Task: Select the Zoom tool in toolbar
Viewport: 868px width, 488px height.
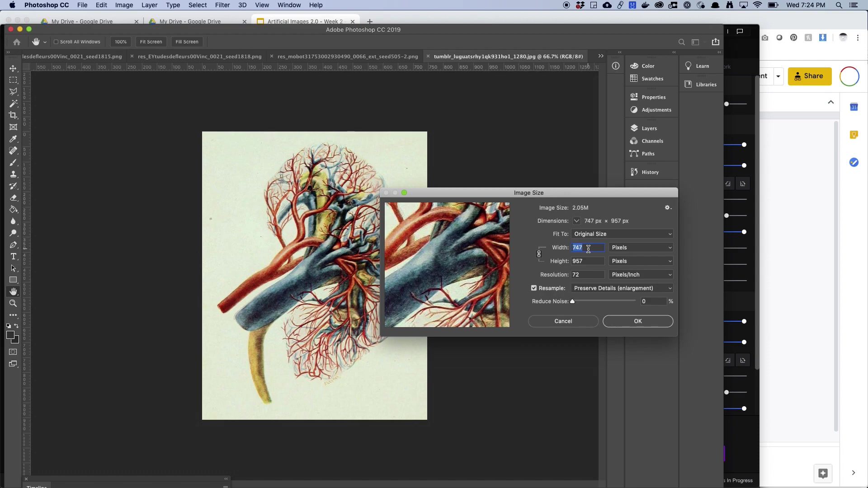Action: tap(13, 303)
